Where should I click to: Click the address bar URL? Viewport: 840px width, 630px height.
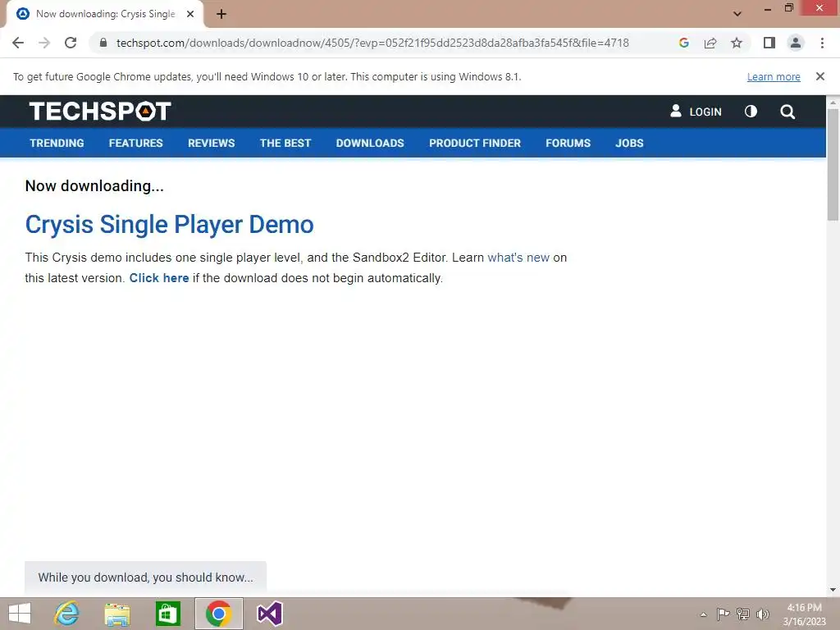click(x=372, y=43)
